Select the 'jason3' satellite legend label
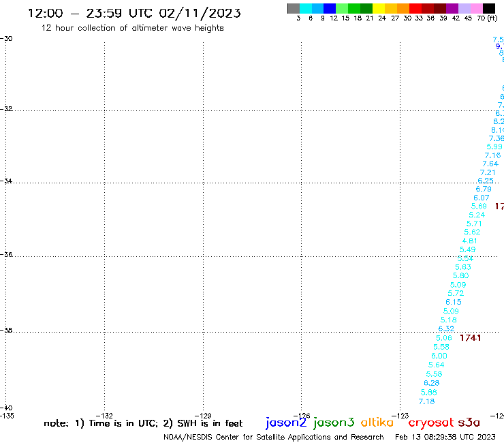Screen dimensions: 504x443 (334, 423)
